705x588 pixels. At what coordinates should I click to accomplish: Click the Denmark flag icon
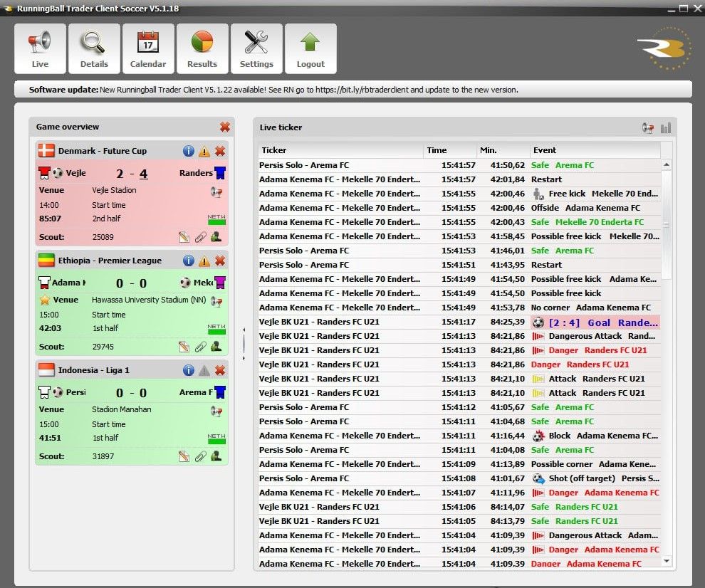(x=46, y=151)
